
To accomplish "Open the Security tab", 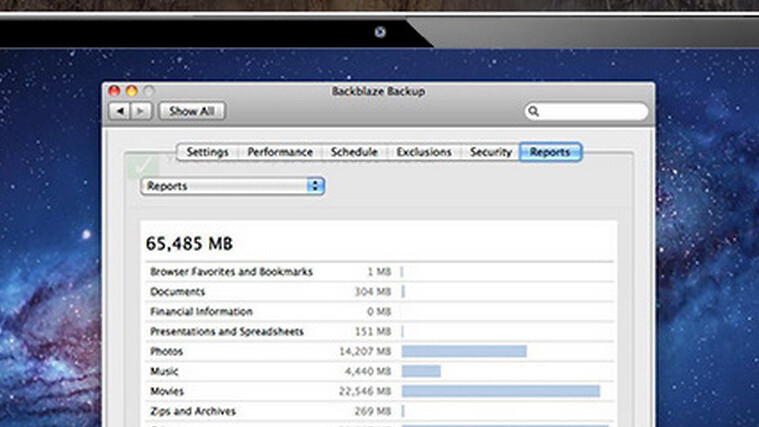I will (490, 152).
